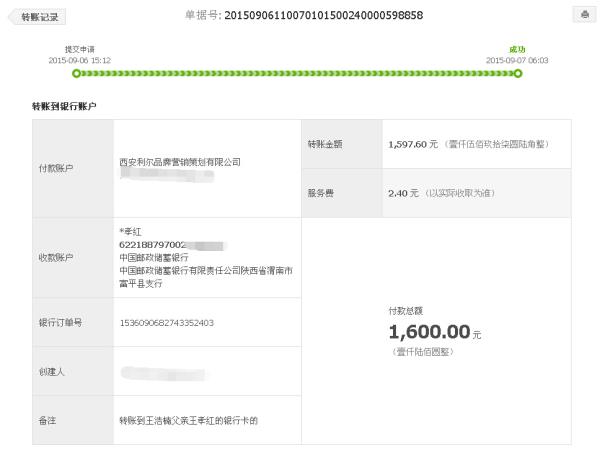Click the 创建人 label cell
This screenshot has width=600, height=458.
[x=73, y=372]
